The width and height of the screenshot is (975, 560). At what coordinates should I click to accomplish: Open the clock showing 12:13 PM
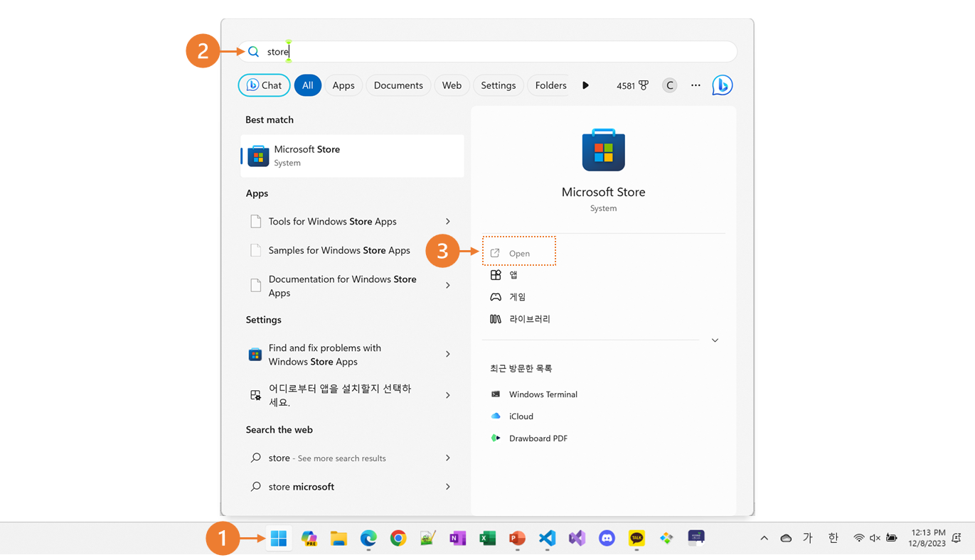pos(928,538)
